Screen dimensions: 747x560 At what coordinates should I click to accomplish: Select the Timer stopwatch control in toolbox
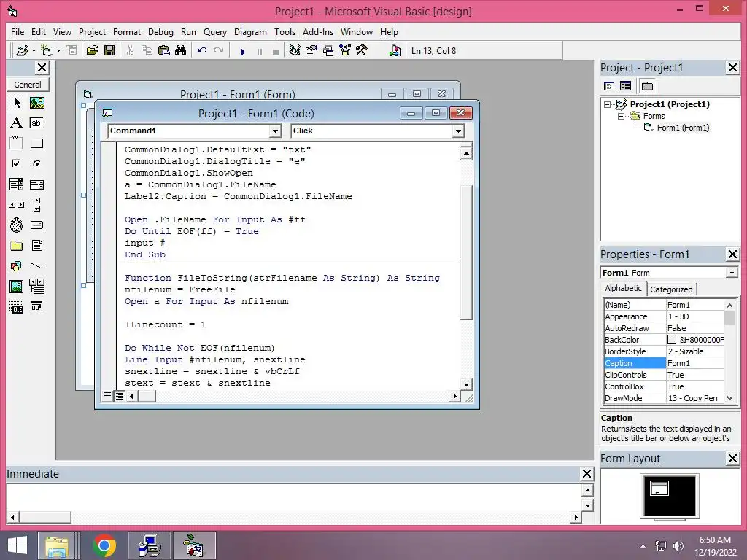tap(16, 225)
